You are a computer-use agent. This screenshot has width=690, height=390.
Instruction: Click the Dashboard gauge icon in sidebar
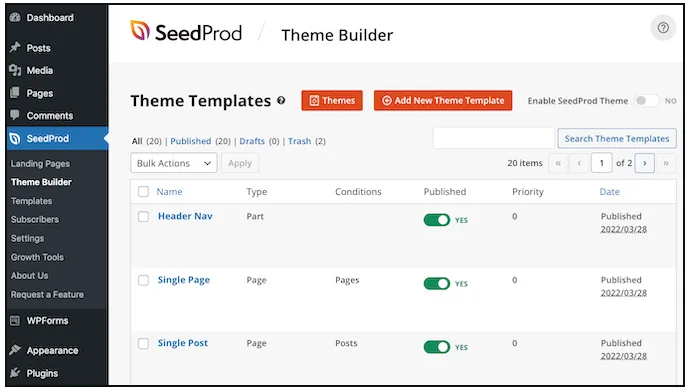[15, 18]
